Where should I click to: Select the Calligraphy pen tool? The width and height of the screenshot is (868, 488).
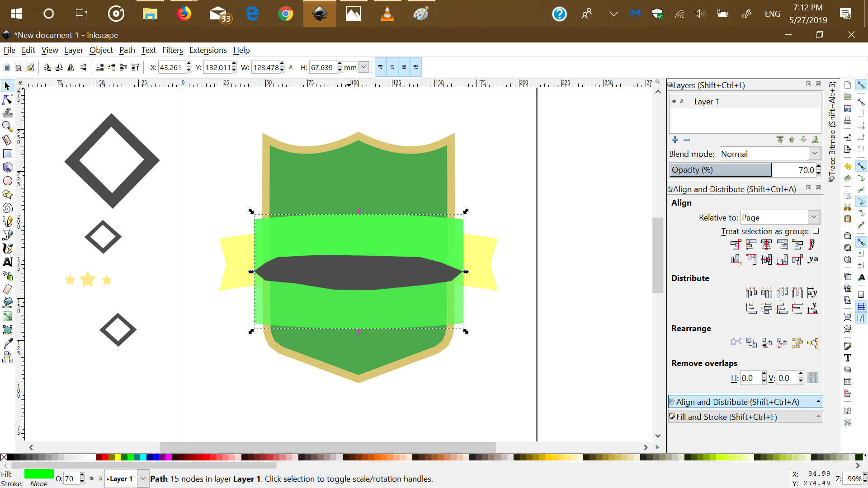pos(8,249)
